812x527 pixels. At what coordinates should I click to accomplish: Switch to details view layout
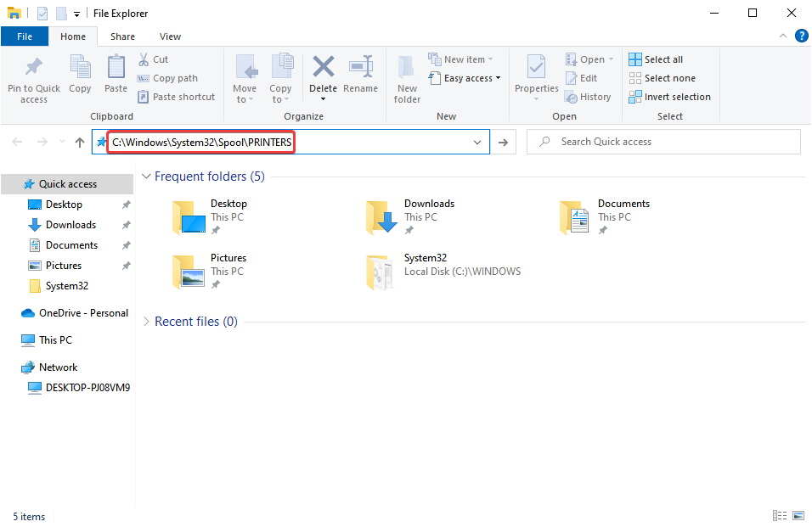click(x=780, y=516)
